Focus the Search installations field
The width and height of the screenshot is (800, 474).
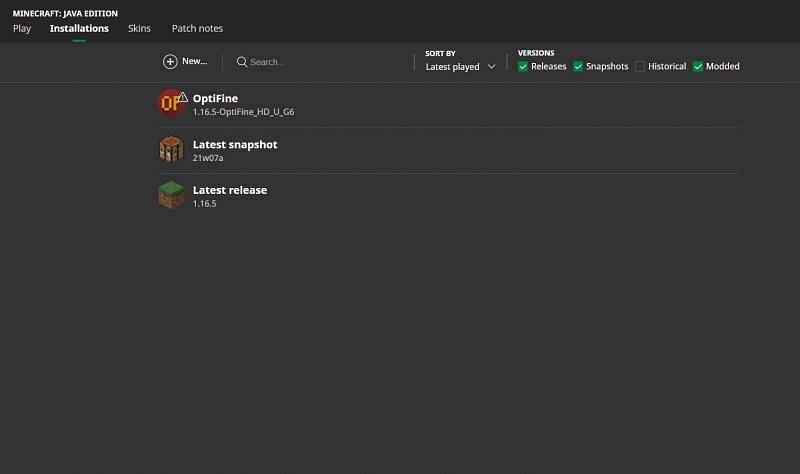[x=322, y=62]
